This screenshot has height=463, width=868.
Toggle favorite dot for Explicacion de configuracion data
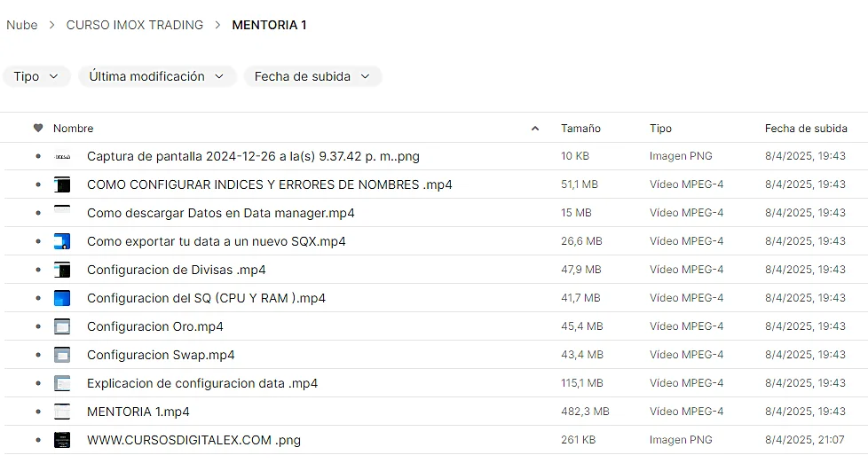pyautogui.click(x=37, y=383)
